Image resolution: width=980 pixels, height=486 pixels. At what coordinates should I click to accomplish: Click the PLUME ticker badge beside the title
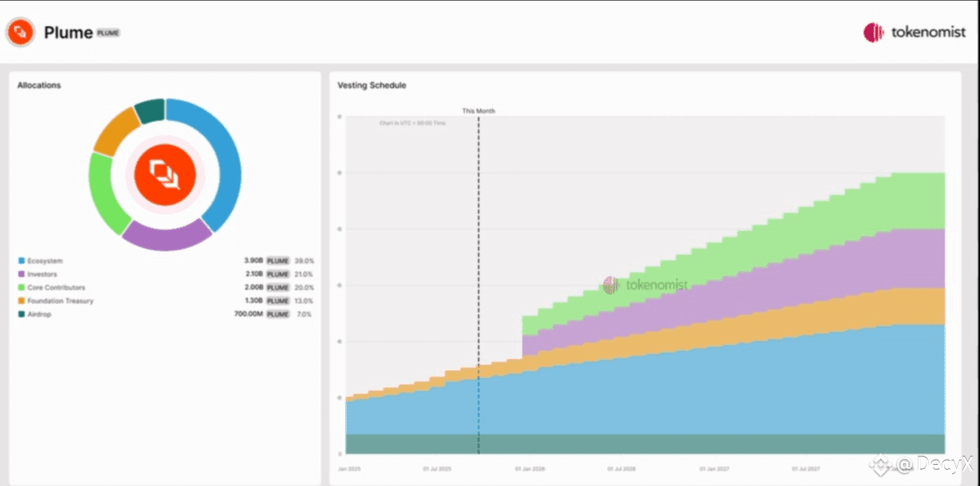[x=107, y=33]
